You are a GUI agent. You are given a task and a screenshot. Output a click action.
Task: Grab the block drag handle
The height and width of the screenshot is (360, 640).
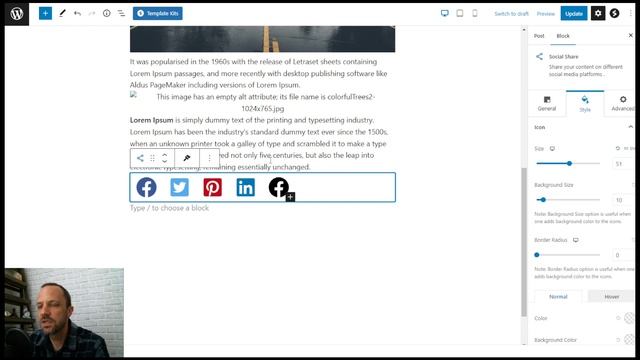(152, 158)
